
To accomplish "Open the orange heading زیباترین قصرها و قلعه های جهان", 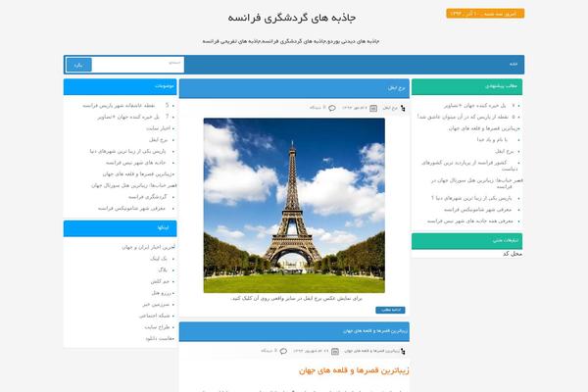I will click(354, 370).
